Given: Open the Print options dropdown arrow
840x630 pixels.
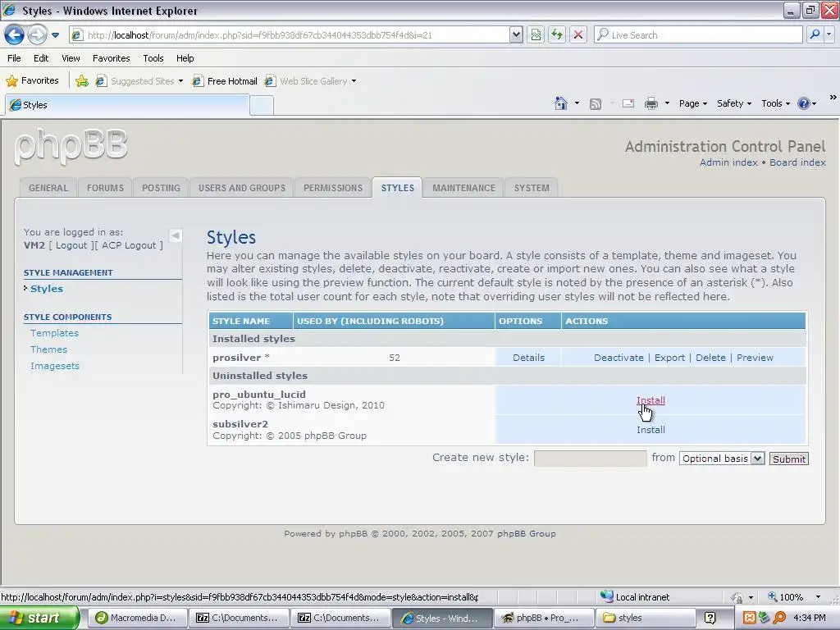Looking at the screenshot, I should coord(667,103).
